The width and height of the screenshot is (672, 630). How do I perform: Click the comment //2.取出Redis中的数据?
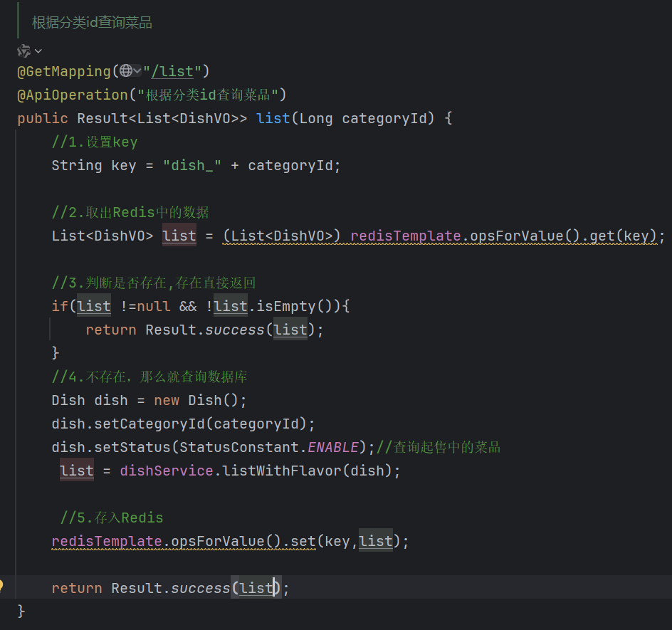(130, 213)
